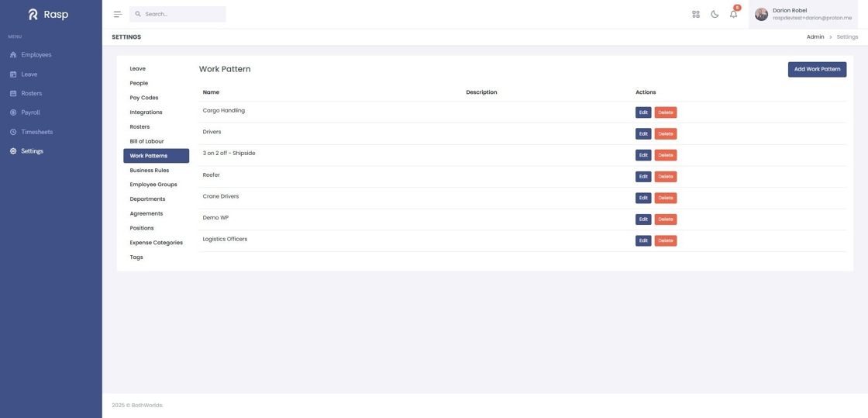Open the apps grid icon

pyautogui.click(x=696, y=15)
